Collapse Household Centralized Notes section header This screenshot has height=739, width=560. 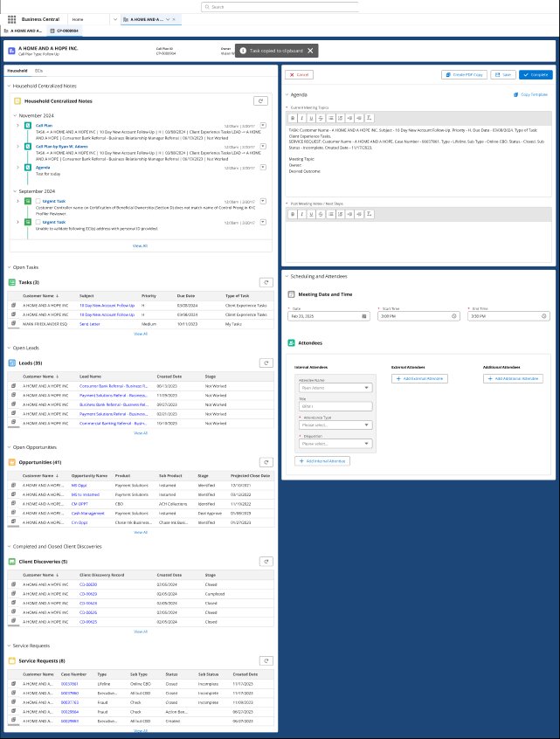(9, 86)
